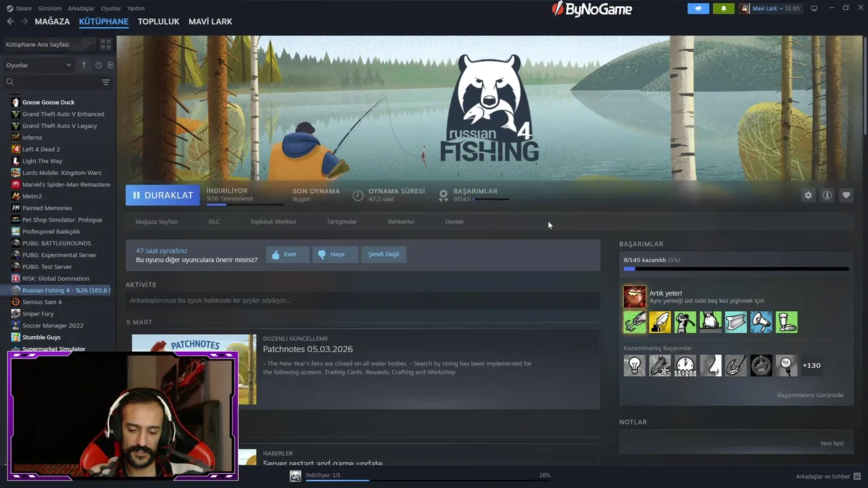Show the +130 remaining achievements
The image size is (868, 488).
tap(812, 365)
